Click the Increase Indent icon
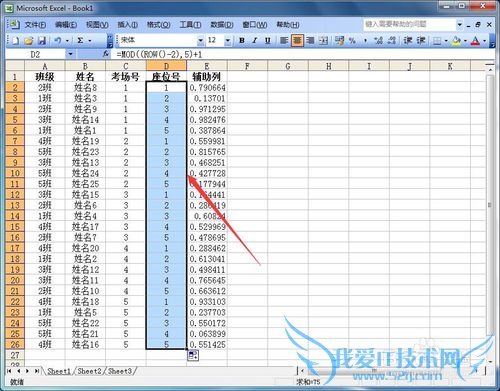The width and height of the screenshot is (500, 391). tap(421, 40)
